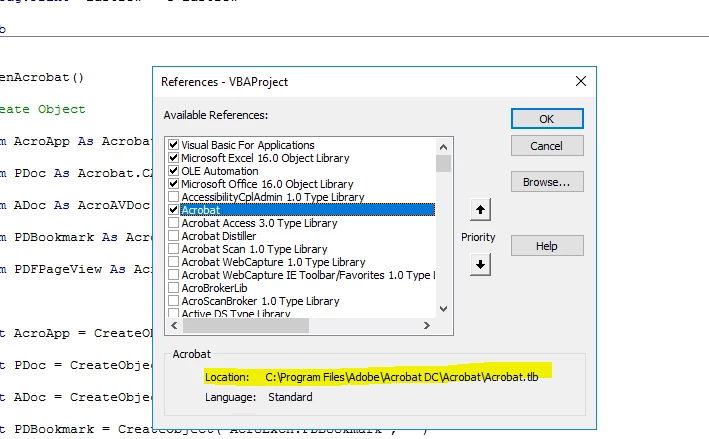Select the highlighted Acrobat list entry

pyautogui.click(x=307, y=210)
